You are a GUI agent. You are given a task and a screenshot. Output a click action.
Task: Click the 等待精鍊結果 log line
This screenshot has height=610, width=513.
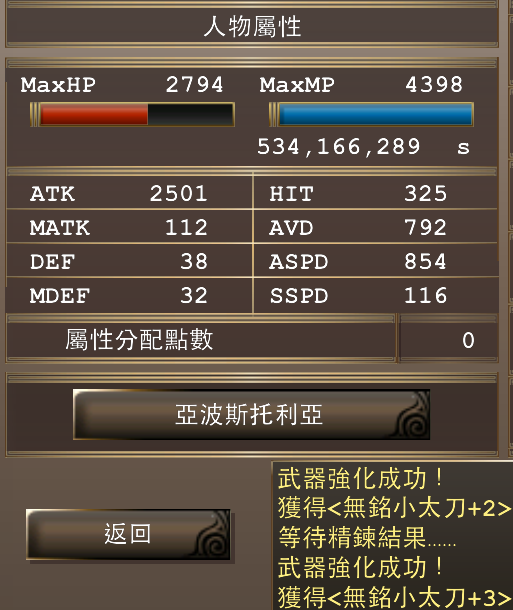pyautogui.click(x=367, y=538)
